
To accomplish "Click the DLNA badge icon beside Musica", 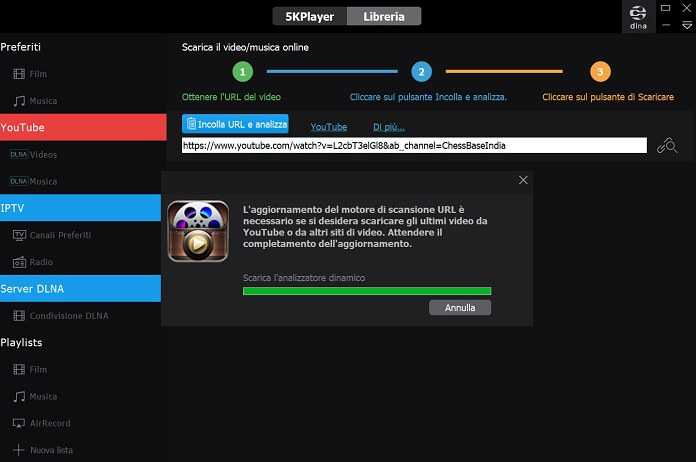I will point(19,181).
